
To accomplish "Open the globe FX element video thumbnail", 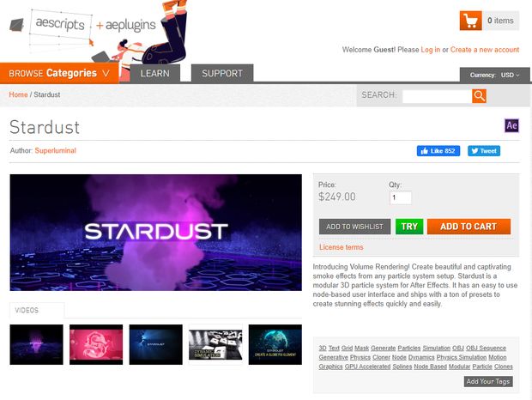I will 275,345.
